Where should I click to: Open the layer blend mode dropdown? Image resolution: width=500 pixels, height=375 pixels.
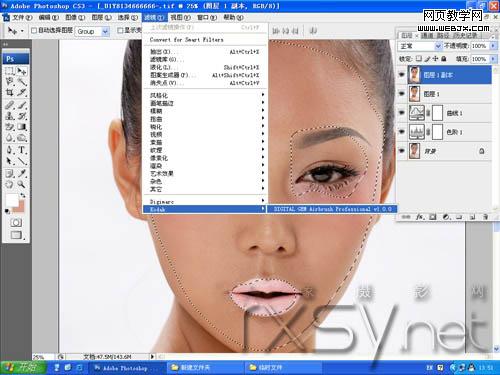[438, 46]
